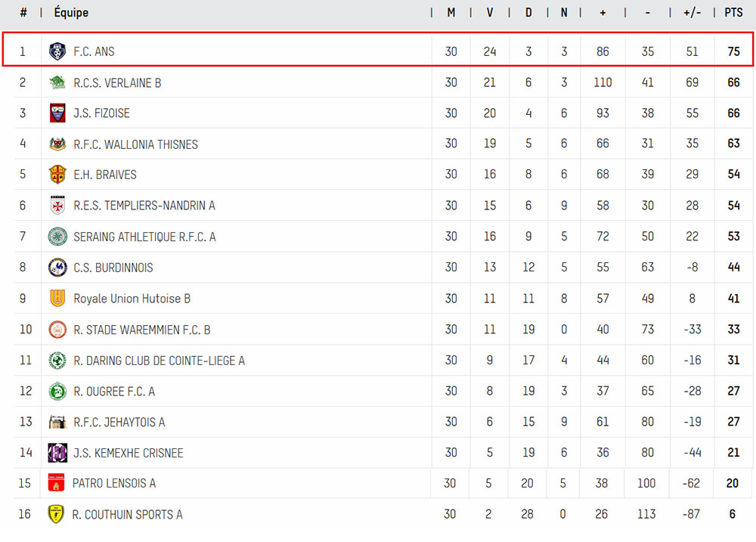
Task: Click the R. Ougree F.C. A logo
Action: 57,392
